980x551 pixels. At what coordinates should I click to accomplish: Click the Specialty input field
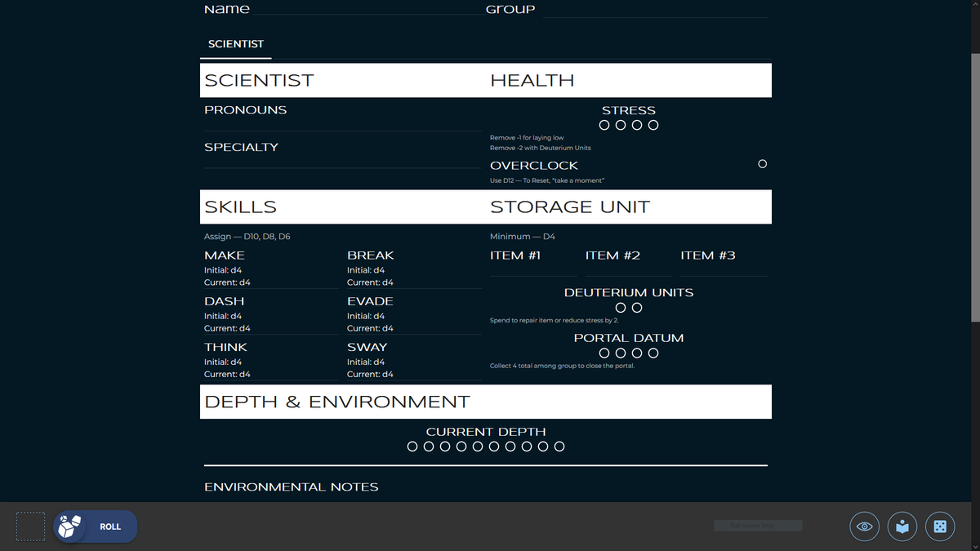click(343, 161)
